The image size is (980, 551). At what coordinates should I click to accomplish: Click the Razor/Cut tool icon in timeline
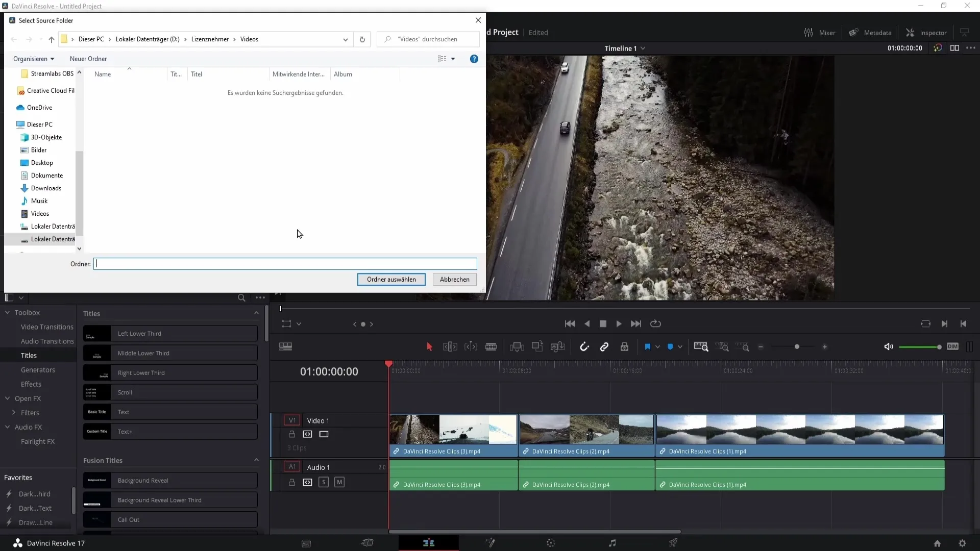tap(492, 346)
